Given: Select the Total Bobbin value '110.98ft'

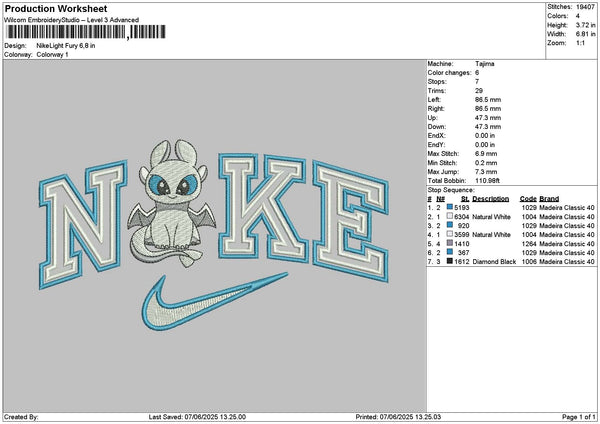Looking at the screenshot, I should [487, 181].
